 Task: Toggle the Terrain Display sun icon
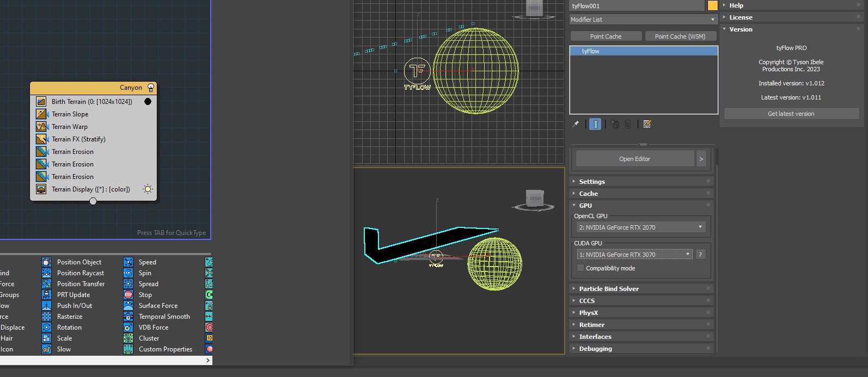tap(148, 189)
